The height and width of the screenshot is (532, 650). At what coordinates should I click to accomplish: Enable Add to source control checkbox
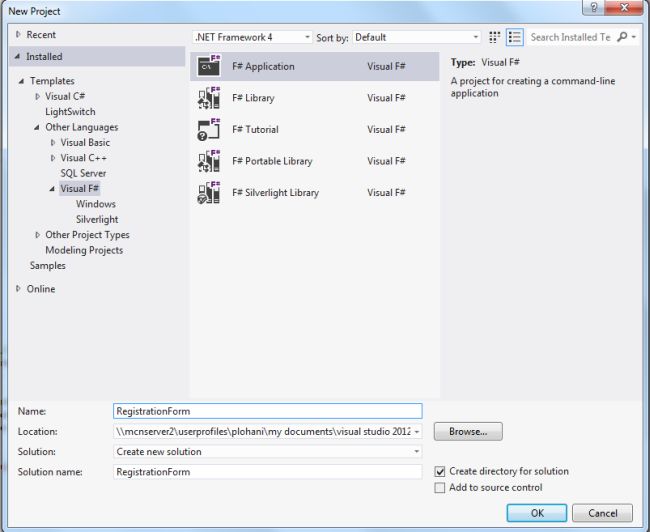(x=440, y=488)
